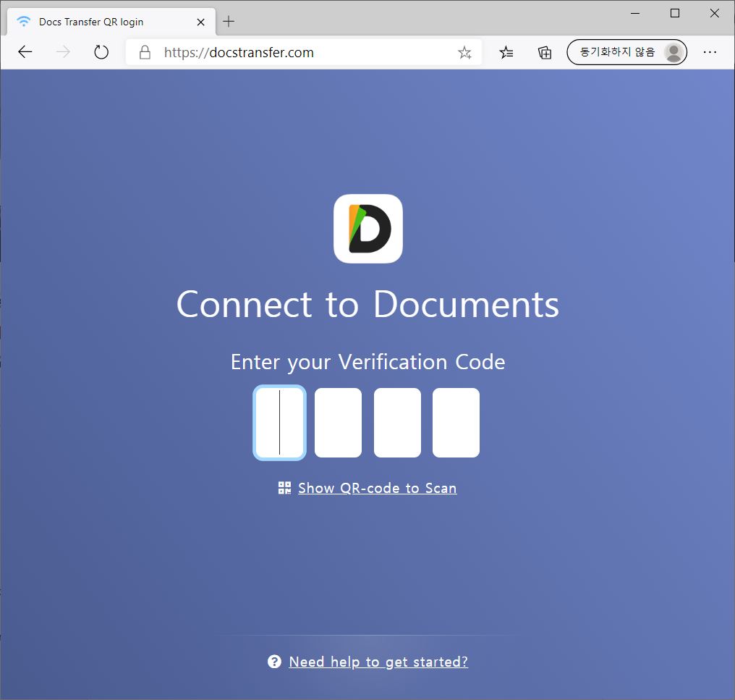The image size is (735, 700).
Task: Close the Docs Transfer QR login tab
Action: tap(200, 22)
